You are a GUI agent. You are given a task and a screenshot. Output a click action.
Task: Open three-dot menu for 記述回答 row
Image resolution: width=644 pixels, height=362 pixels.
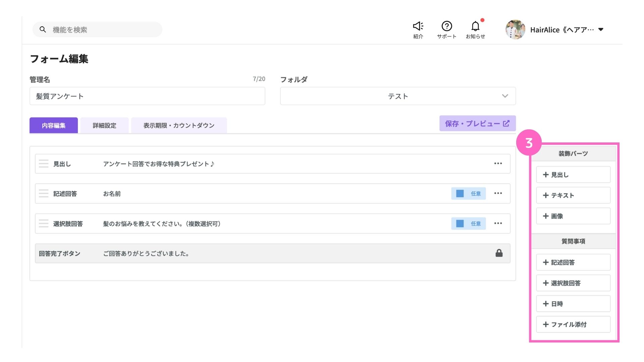pos(498,193)
